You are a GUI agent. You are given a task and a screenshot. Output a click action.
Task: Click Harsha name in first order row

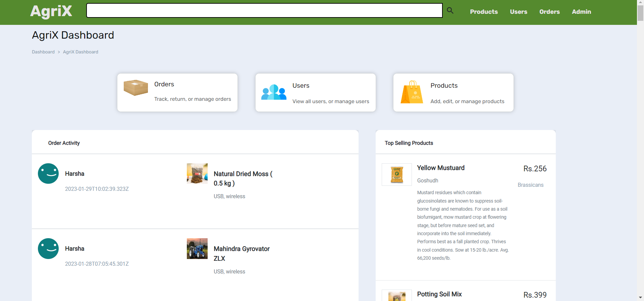pyautogui.click(x=74, y=174)
